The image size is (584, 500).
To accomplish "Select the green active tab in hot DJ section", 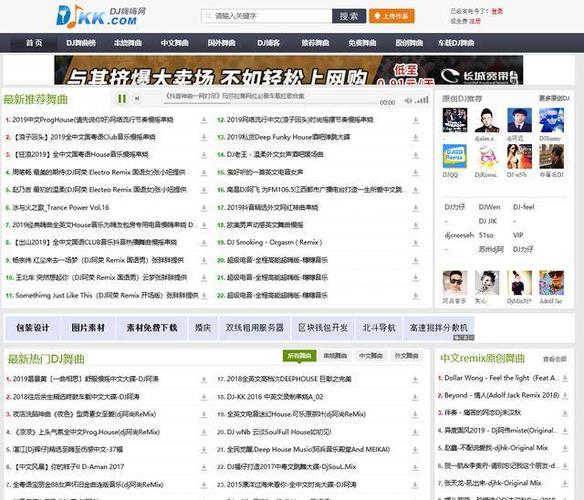I will tap(299, 356).
